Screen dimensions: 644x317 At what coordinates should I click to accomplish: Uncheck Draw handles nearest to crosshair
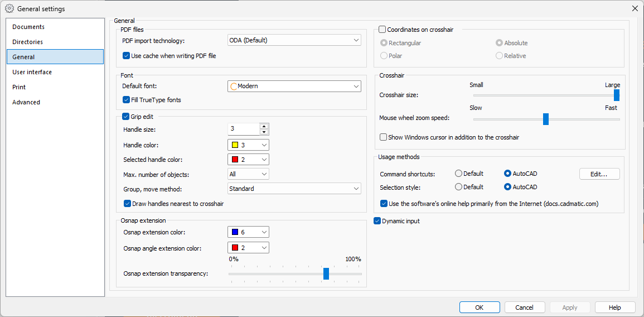point(127,204)
